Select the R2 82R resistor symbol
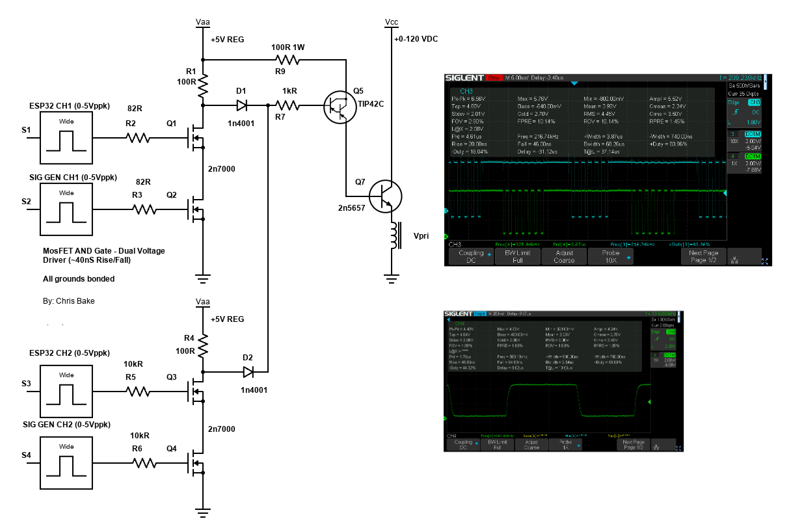 click(x=138, y=137)
